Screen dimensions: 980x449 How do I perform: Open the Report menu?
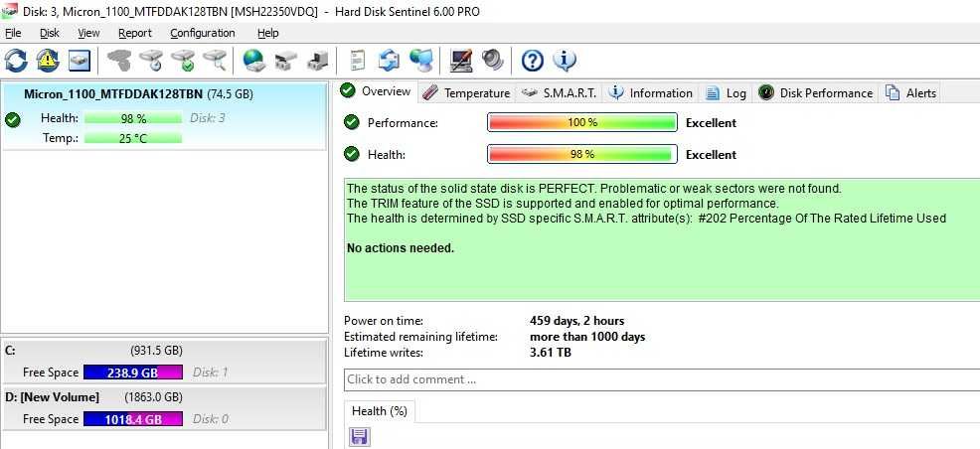tap(135, 33)
